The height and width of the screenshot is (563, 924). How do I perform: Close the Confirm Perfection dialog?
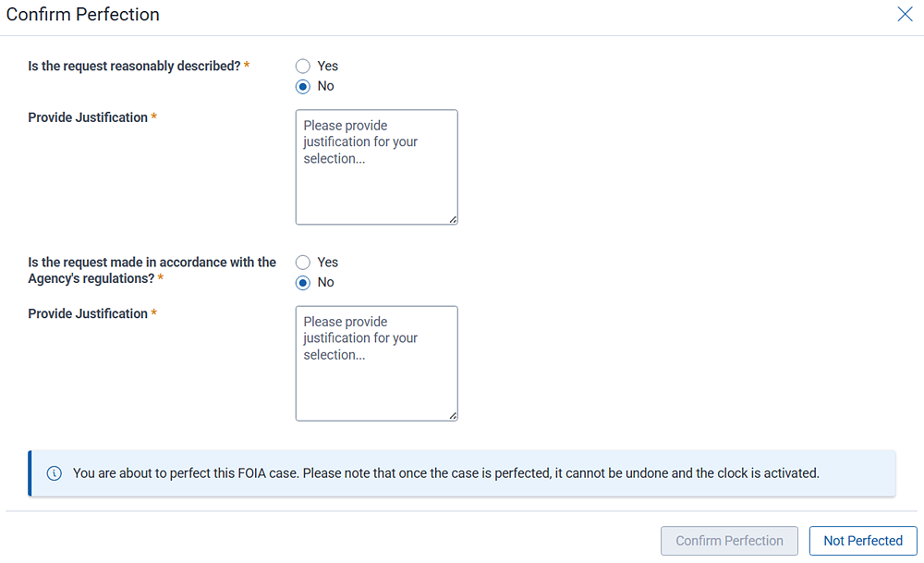coord(905,14)
